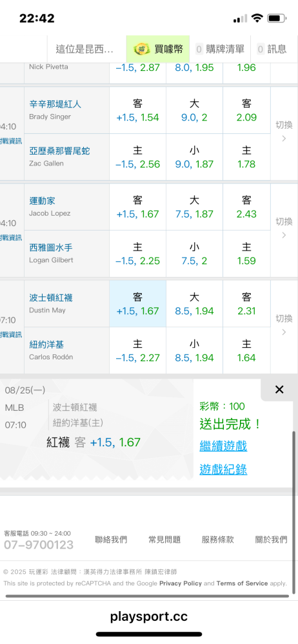Select 主 −1.5, 2.56 for 亞歷桑那響尾蛇
The width and height of the screenshot is (298, 644).
click(x=137, y=157)
